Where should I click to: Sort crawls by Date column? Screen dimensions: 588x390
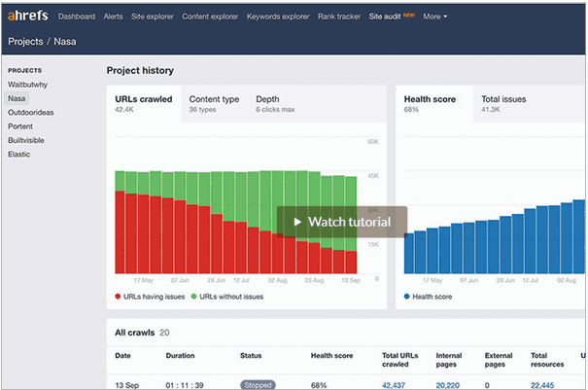(x=122, y=355)
